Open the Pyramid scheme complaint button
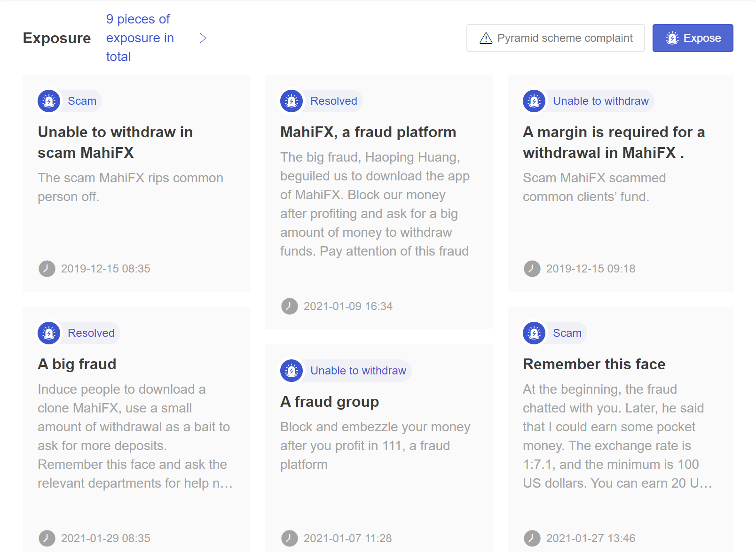The width and height of the screenshot is (756, 552). (x=555, y=38)
